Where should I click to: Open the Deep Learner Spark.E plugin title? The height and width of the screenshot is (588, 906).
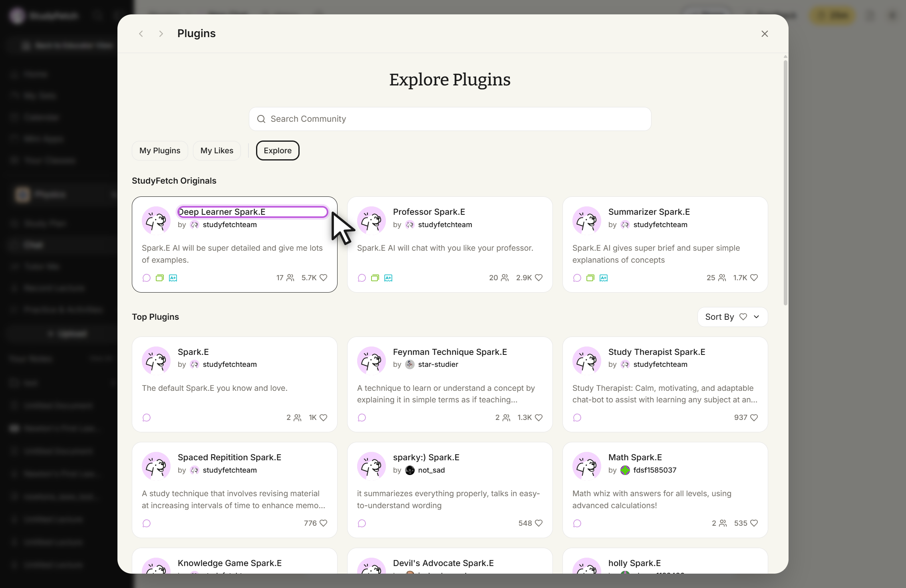[222, 212]
